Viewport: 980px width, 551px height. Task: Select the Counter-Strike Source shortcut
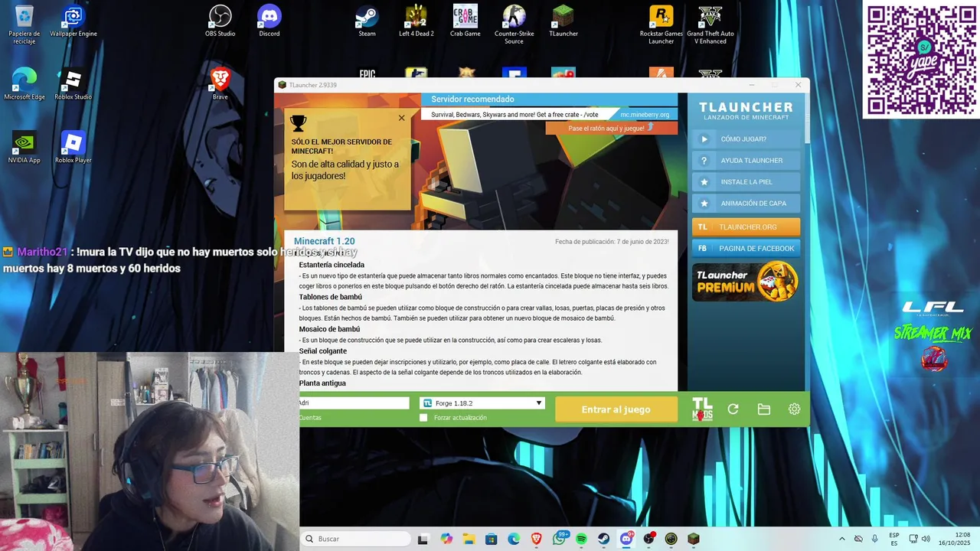[x=514, y=24]
